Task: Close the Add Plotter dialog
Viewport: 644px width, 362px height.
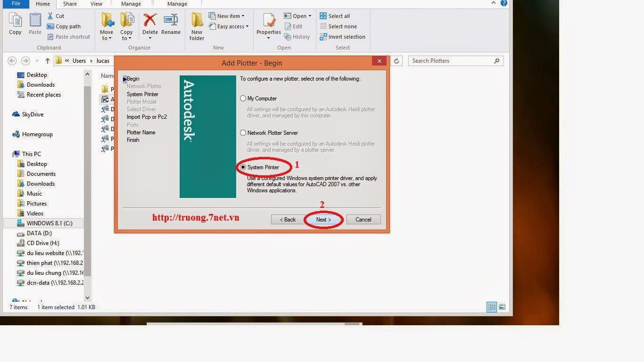Action: tap(379, 61)
